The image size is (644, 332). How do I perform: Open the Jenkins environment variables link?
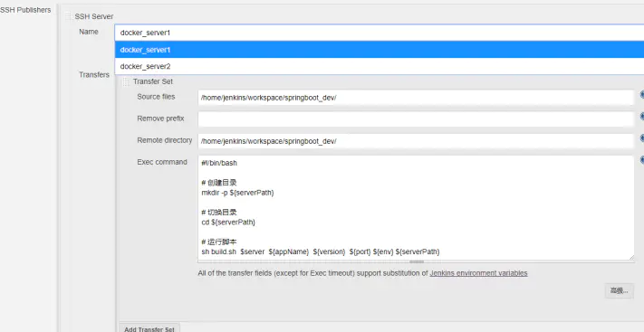pos(478,273)
